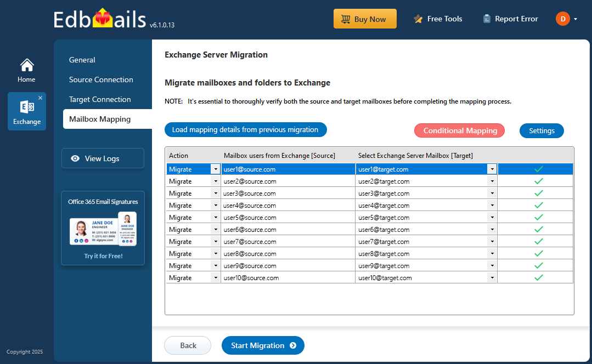Click the Report Error icon
Screen dimensions: 592x364
pos(487,18)
